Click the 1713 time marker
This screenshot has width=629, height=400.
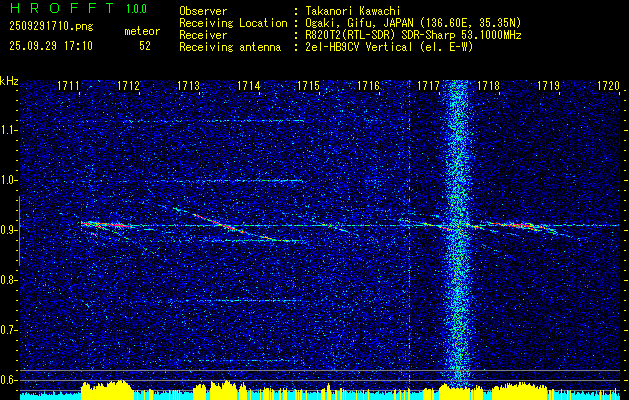coord(188,86)
